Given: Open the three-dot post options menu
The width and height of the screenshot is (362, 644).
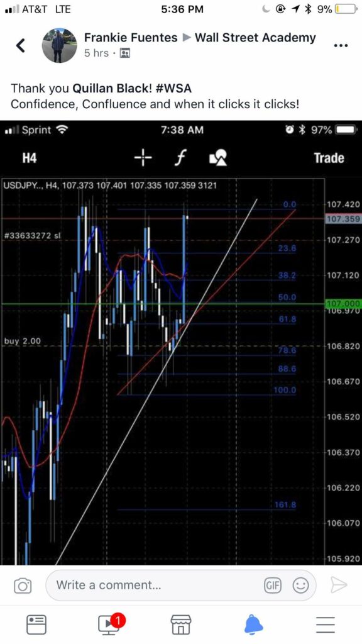Looking at the screenshot, I should [x=341, y=45].
